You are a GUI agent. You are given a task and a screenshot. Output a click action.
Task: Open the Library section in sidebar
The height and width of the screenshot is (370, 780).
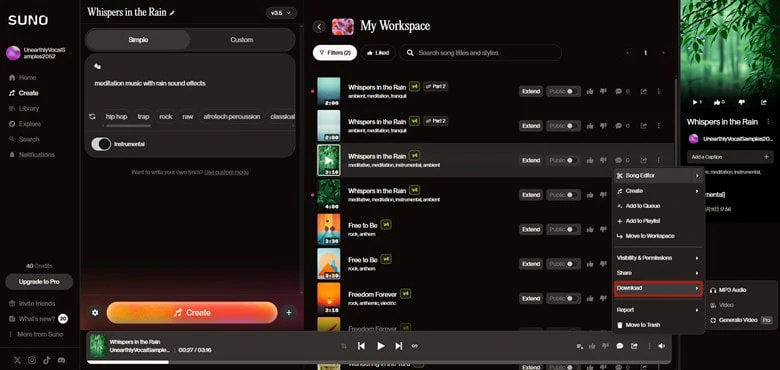(24, 108)
